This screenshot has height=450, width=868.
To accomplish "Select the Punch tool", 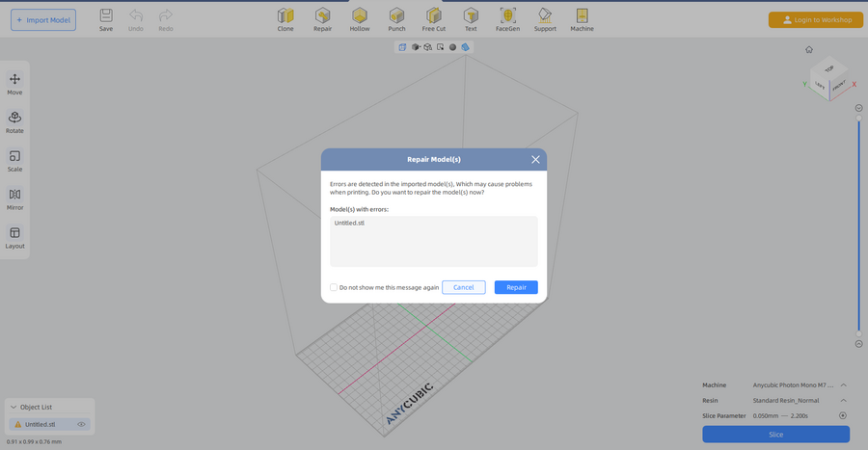I will [x=397, y=20].
